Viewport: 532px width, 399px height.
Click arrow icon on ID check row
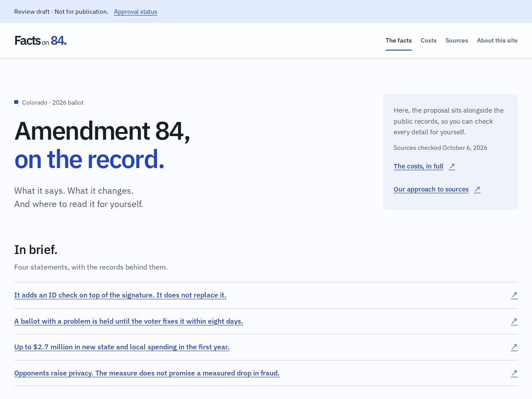click(514, 295)
